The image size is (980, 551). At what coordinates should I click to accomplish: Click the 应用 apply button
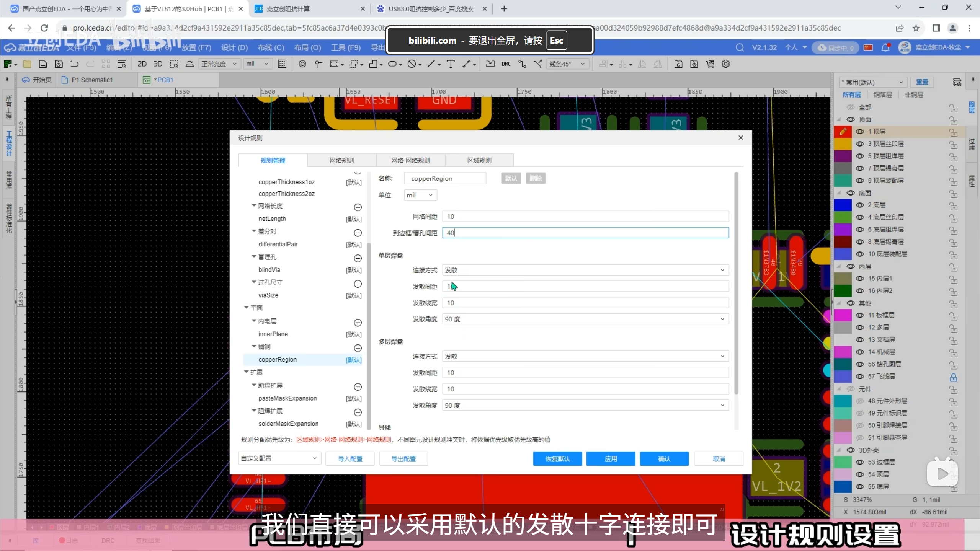point(611,459)
